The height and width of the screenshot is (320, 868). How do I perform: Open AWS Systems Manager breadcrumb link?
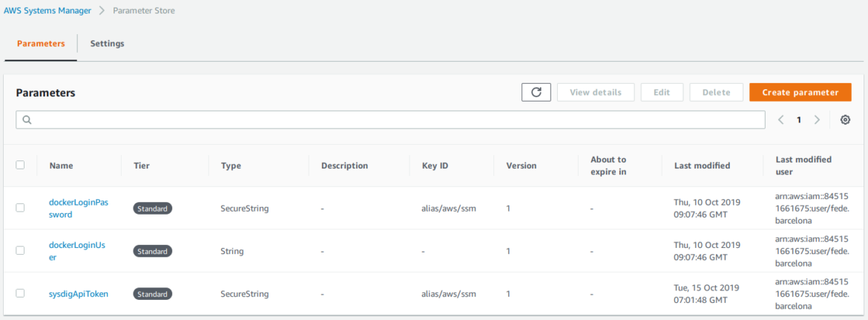(47, 10)
